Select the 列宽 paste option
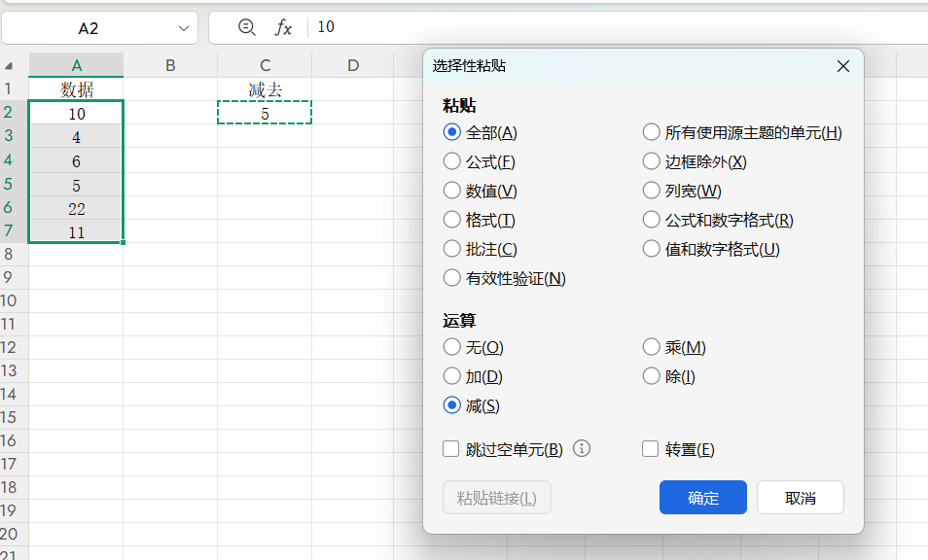 coord(651,191)
